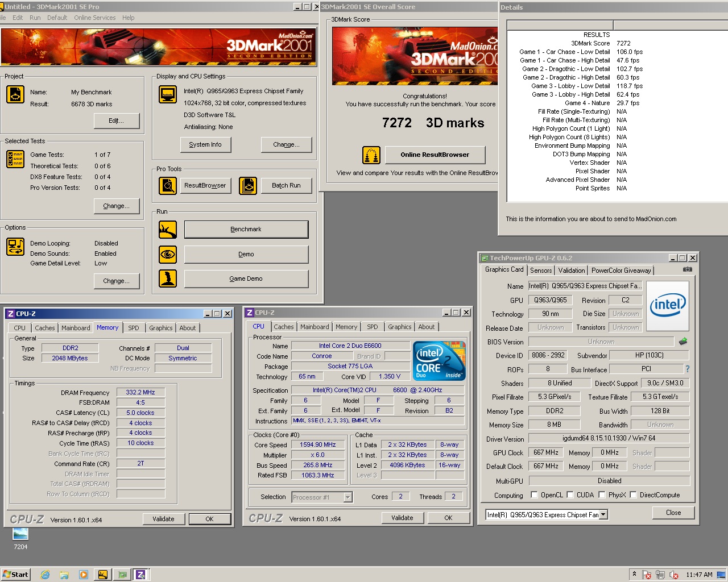Click the System Info button
This screenshot has width=728, height=582.
(205, 144)
